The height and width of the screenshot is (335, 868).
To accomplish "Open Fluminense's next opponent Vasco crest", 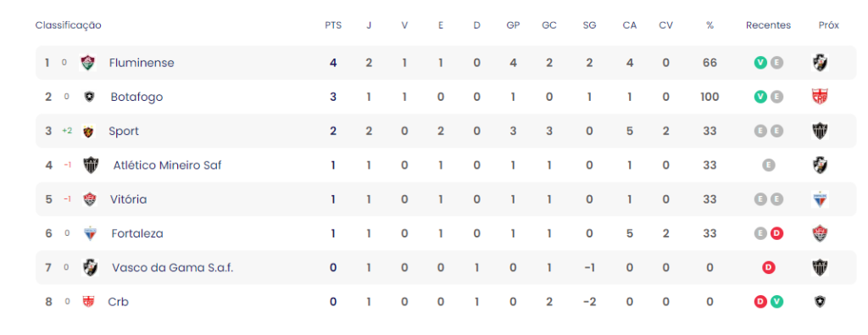I will pyautogui.click(x=820, y=63).
